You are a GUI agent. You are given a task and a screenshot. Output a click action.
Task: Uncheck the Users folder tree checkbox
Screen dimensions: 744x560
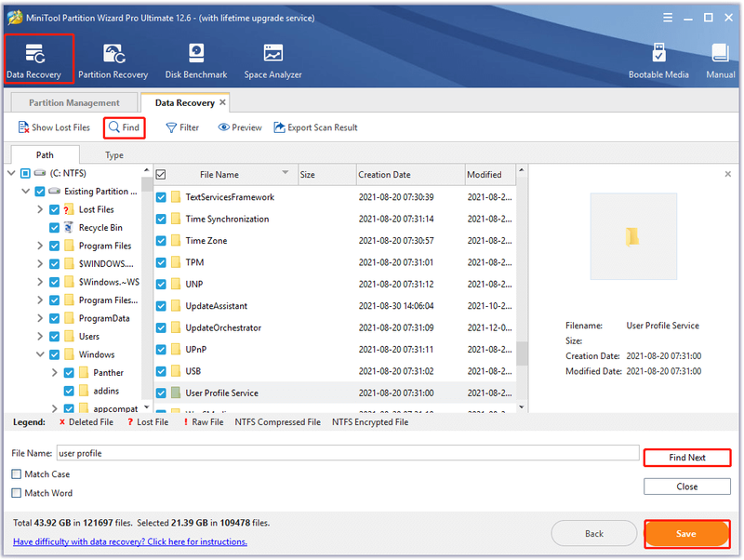[54, 337]
